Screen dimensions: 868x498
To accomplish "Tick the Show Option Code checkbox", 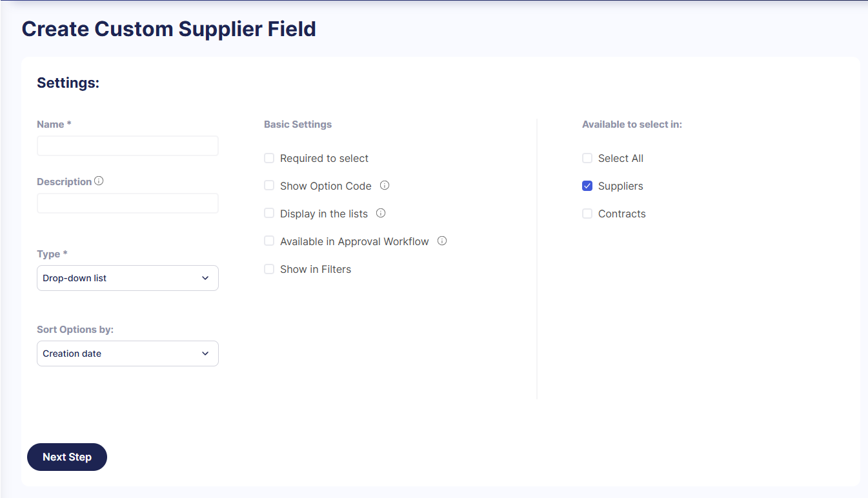I will [x=269, y=186].
